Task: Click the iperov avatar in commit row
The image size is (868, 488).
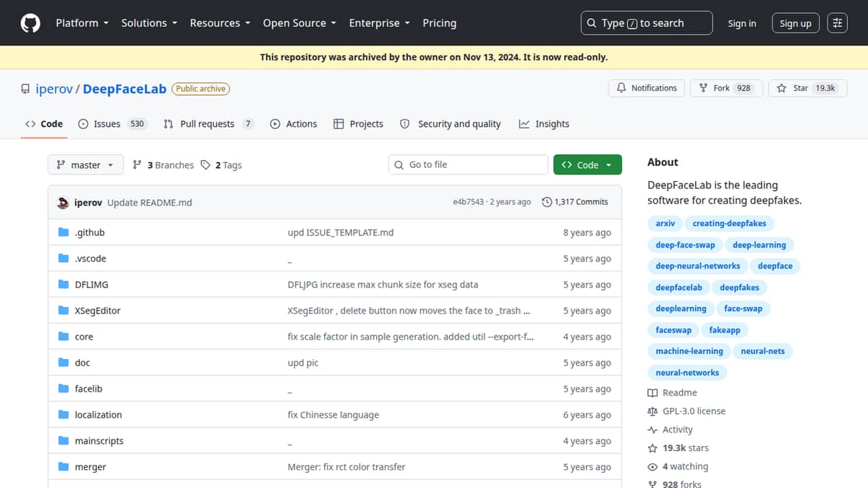Action: (x=63, y=203)
